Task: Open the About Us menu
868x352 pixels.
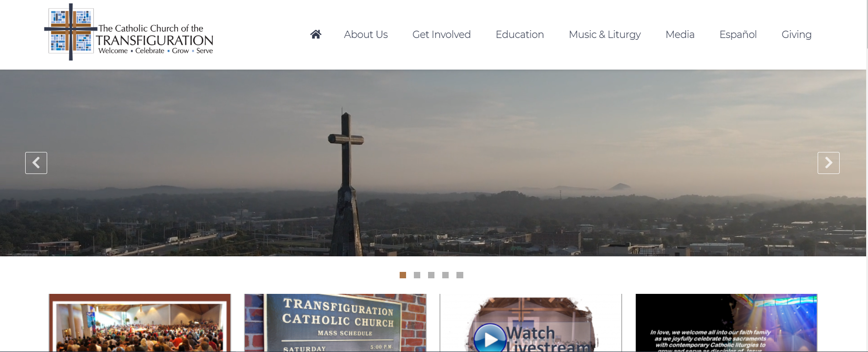Action: 366,35
